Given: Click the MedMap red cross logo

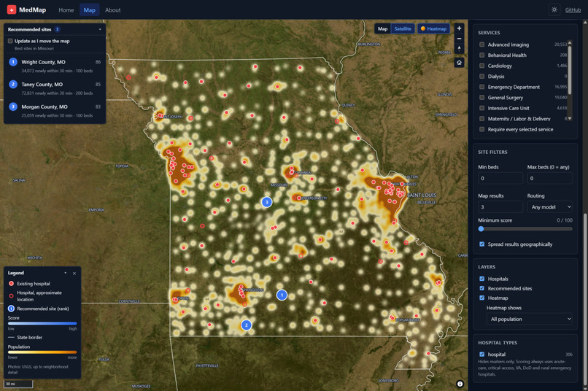Looking at the screenshot, I should point(12,9).
